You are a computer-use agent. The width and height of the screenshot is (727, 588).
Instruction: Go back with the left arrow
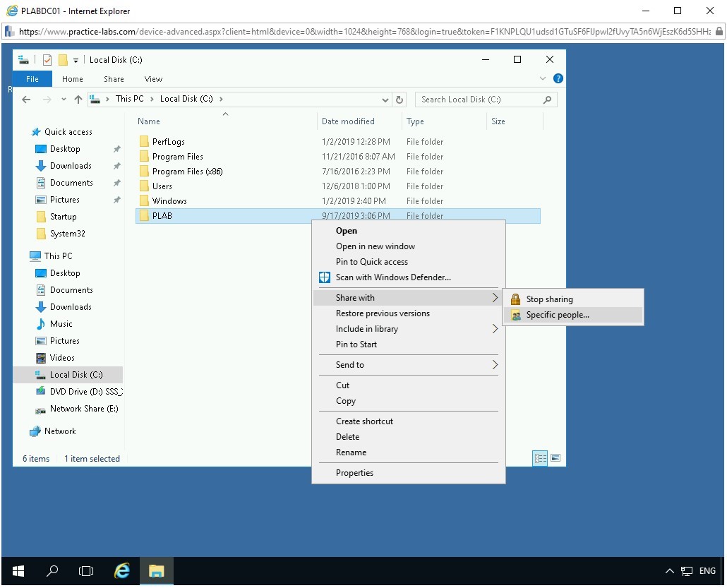click(26, 100)
